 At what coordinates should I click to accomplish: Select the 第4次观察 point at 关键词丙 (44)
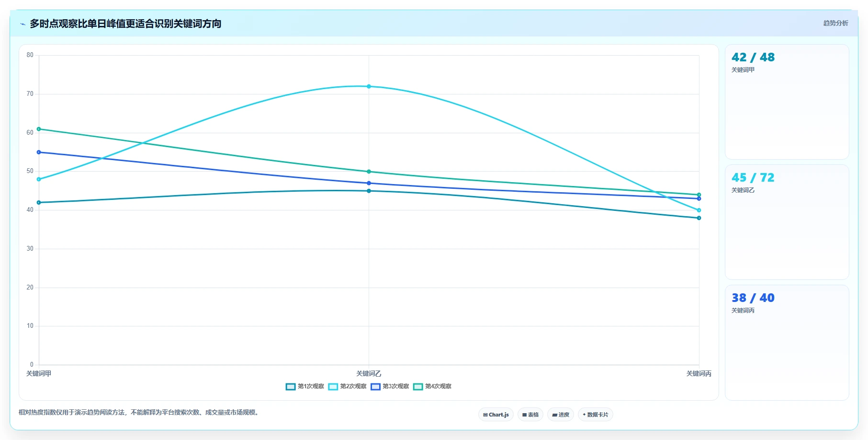[699, 195]
